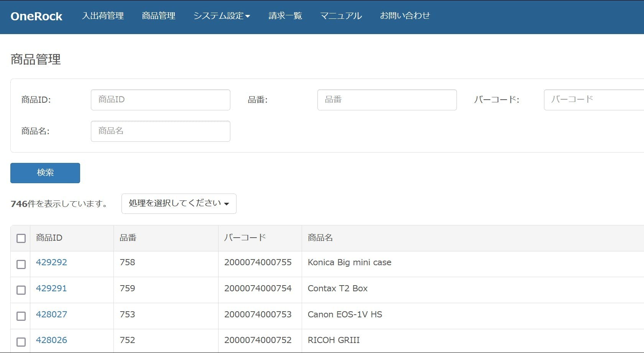Focus the バーコード search field
Screen dimensions: 644x353
tap(594, 100)
